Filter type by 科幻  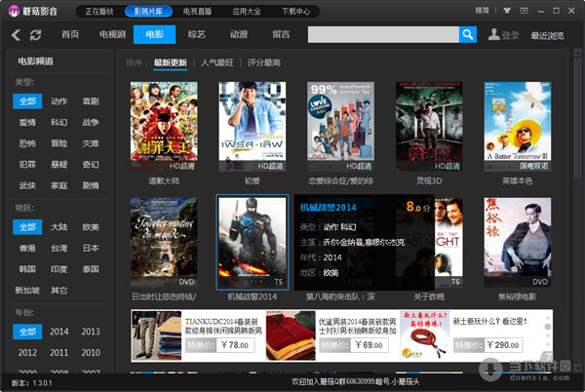[x=58, y=122]
